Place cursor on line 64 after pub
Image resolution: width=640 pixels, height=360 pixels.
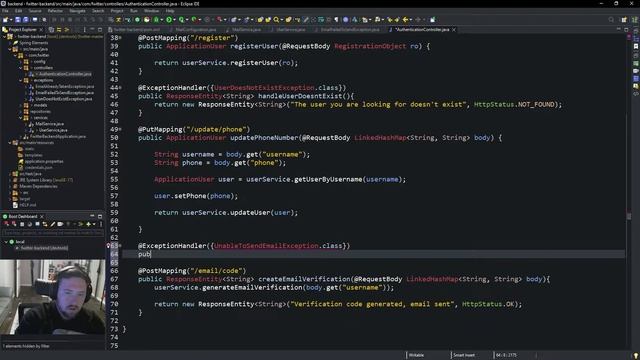coord(151,254)
